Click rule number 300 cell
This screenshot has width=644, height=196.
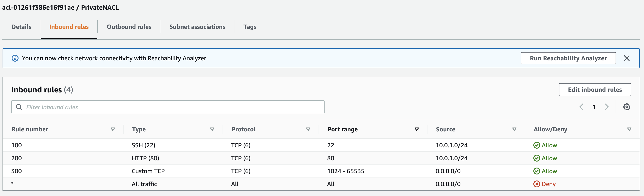coord(17,171)
